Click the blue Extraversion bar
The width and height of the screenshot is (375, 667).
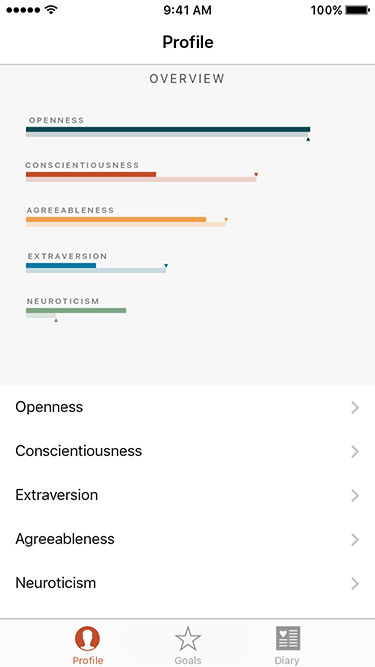click(61, 265)
